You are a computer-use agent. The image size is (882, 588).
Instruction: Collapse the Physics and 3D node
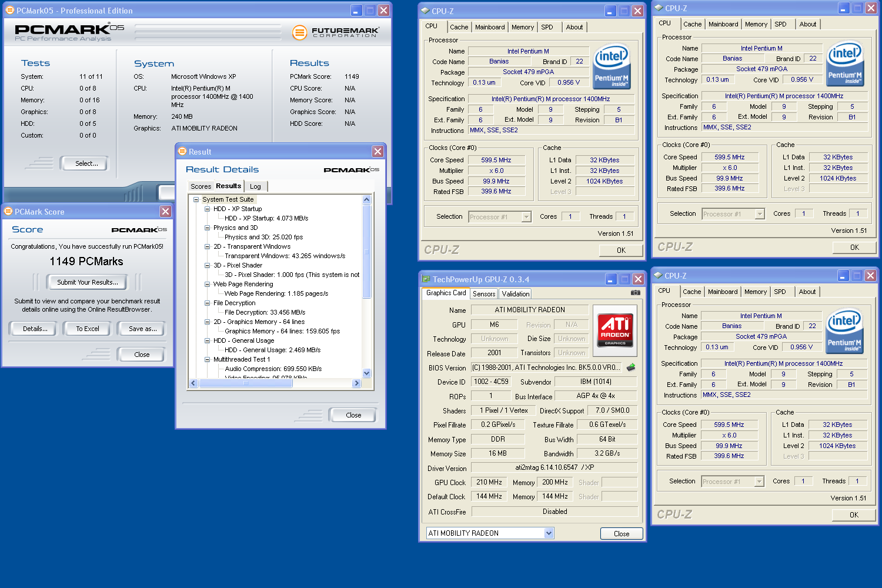(x=207, y=228)
